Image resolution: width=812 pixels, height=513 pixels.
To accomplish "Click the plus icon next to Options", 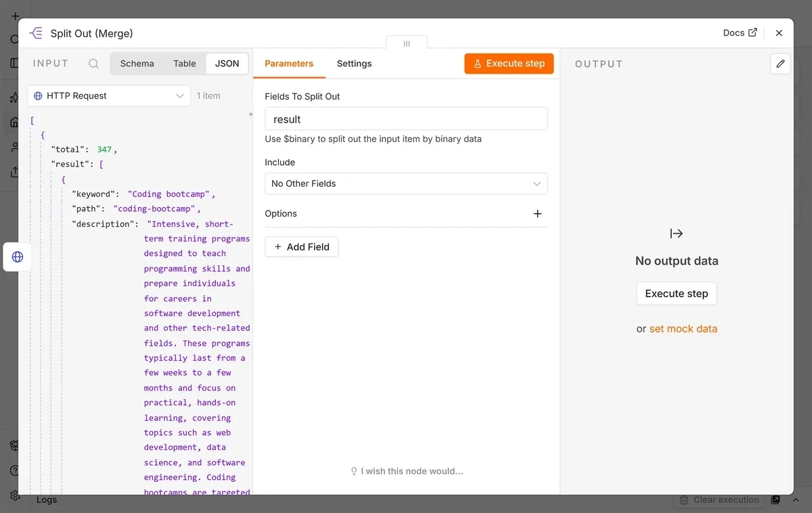I will tap(537, 214).
